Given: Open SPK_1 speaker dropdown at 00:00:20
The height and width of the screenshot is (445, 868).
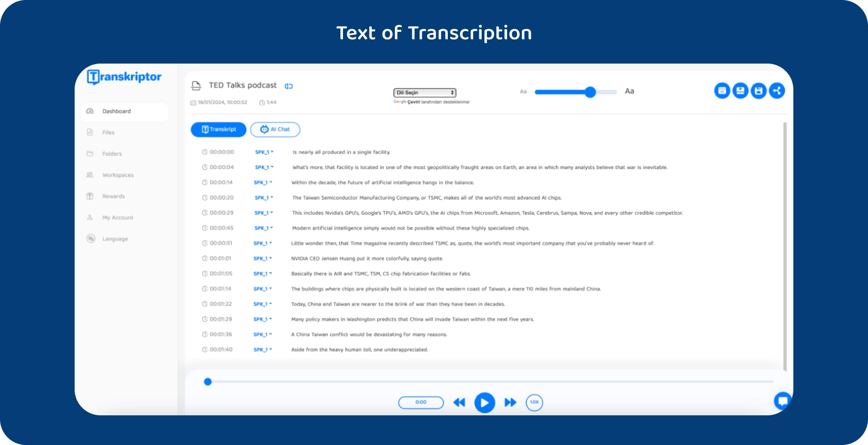Looking at the screenshot, I should pos(264,198).
